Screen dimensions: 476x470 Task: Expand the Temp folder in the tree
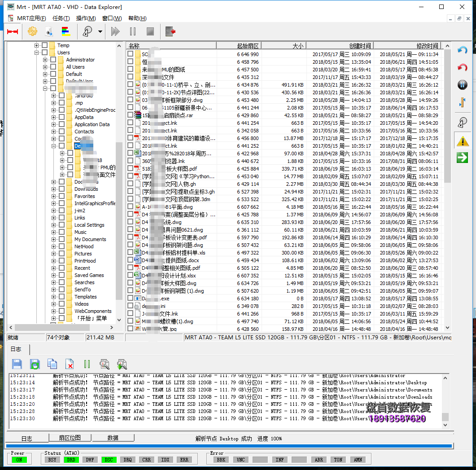tap(37, 45)
